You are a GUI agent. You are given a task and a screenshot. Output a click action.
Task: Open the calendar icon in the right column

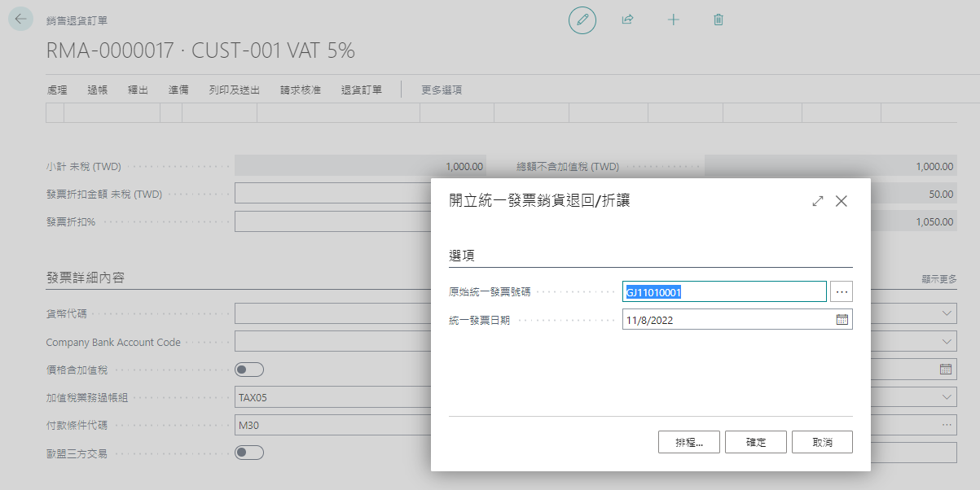tap(946, 370)
